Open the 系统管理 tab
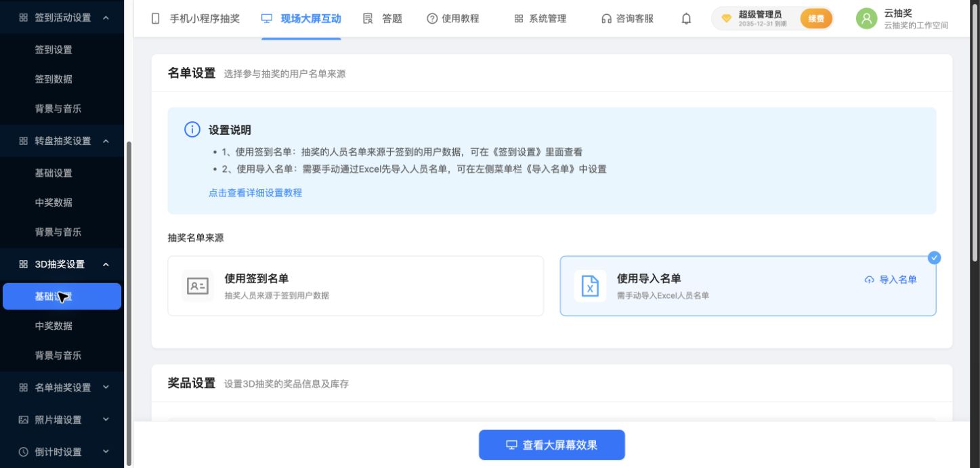 point(540,19)
